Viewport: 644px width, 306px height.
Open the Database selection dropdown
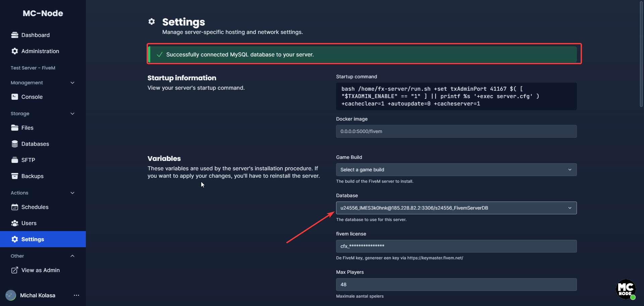pos(456,208)
